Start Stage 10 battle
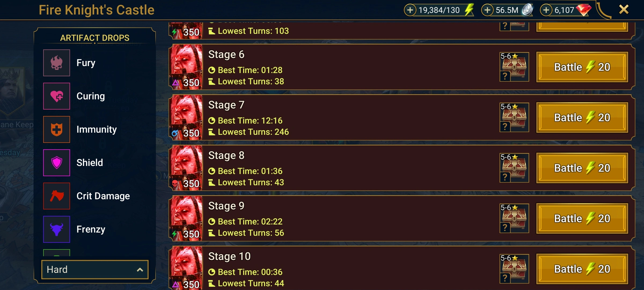The height and width of the screenshot is (290, 644). [x=582, y=269]
